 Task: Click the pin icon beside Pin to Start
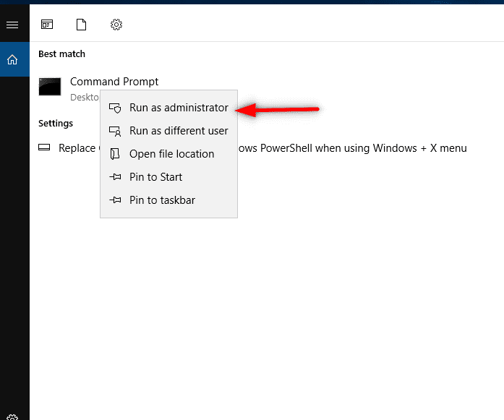[x=114, y=177]
